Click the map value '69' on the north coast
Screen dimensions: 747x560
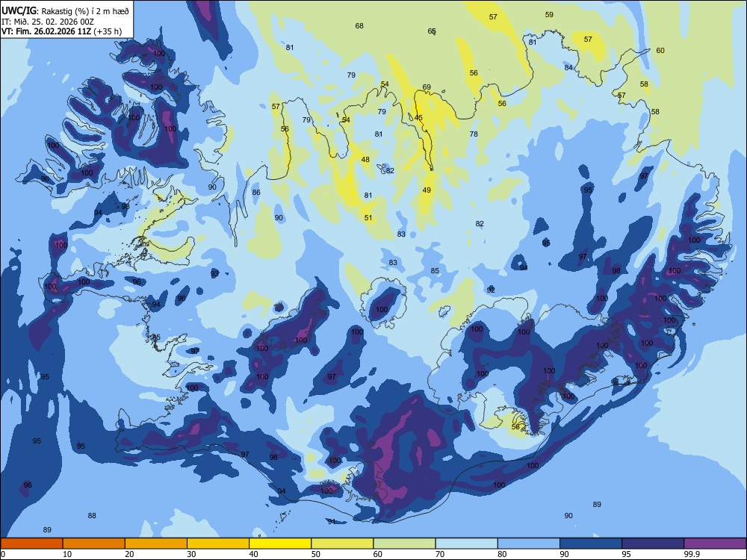point(427,87)
